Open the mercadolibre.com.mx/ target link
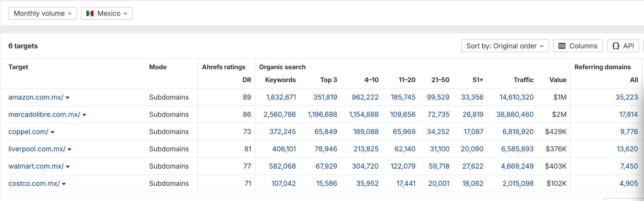This screenshot has width=644, height=201. (44, 114)
